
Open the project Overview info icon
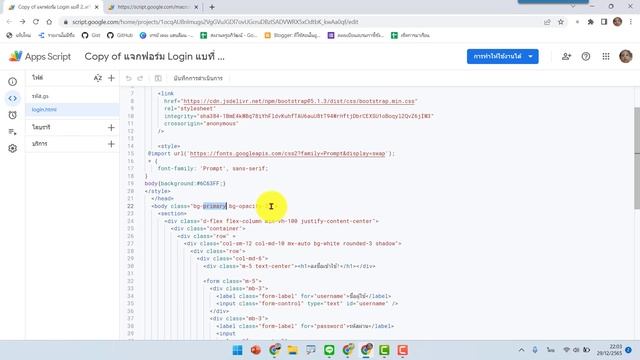coord(13,82)
